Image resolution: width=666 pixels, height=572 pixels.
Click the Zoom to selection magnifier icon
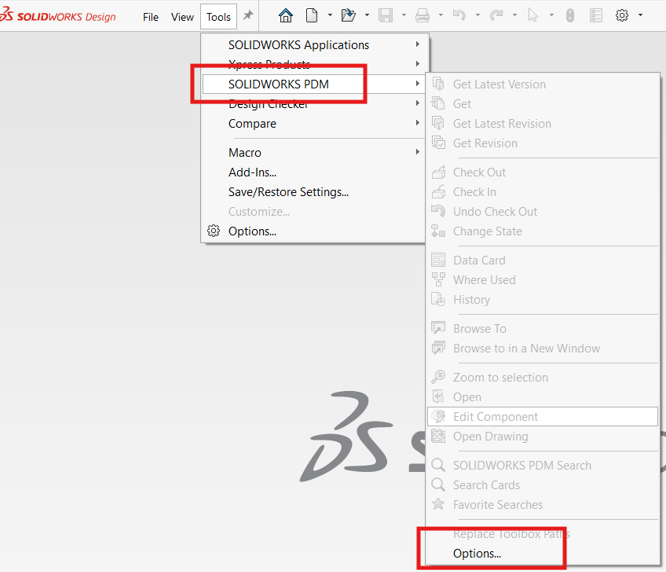438,377
